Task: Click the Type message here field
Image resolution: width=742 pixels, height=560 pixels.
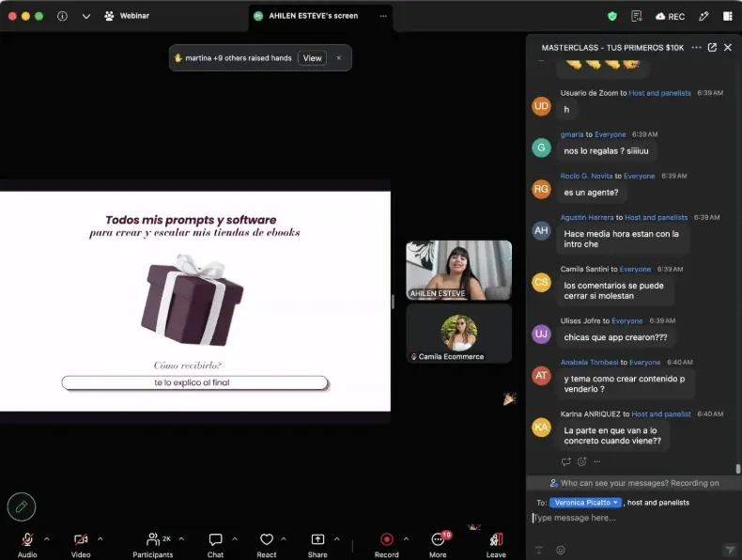Action: click(x=632, y=518)
